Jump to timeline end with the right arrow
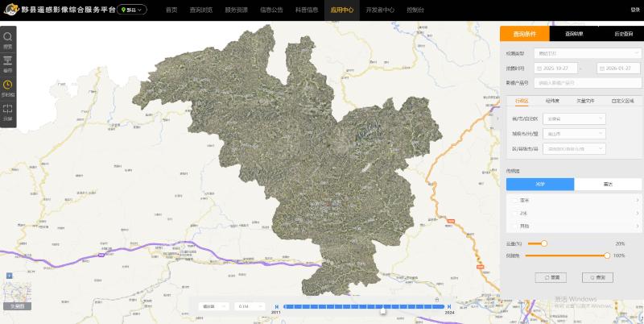Viewport: 644px width, 324px height. pos(450,306)
